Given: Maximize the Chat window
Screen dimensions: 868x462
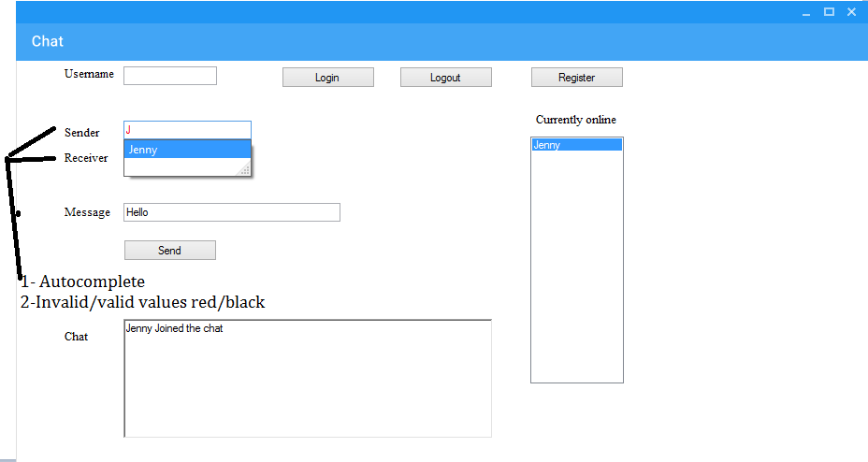Looking at the screenshot, I should click(x=829, y=11).
